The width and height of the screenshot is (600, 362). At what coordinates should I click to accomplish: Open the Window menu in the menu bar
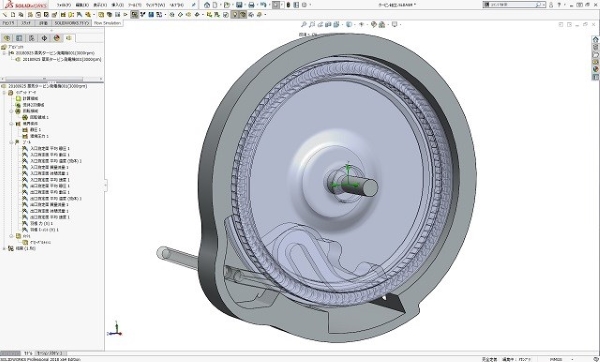[156, 5]
